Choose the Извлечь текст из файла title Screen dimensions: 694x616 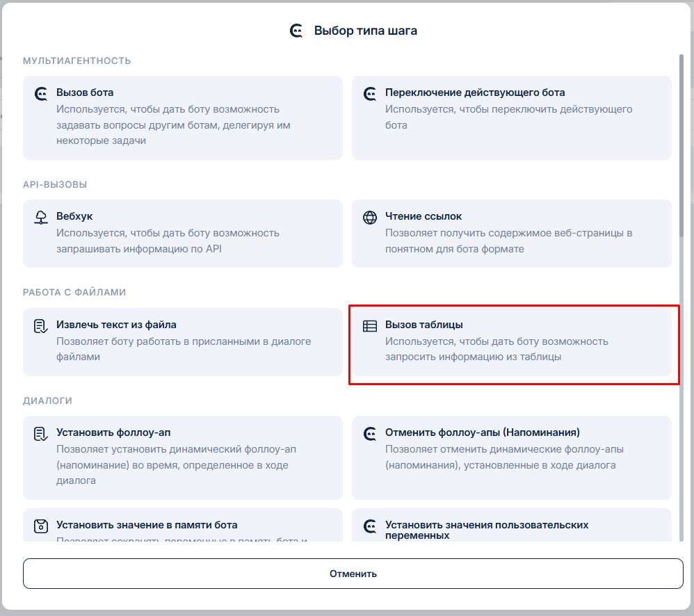(x=116, y=325)
